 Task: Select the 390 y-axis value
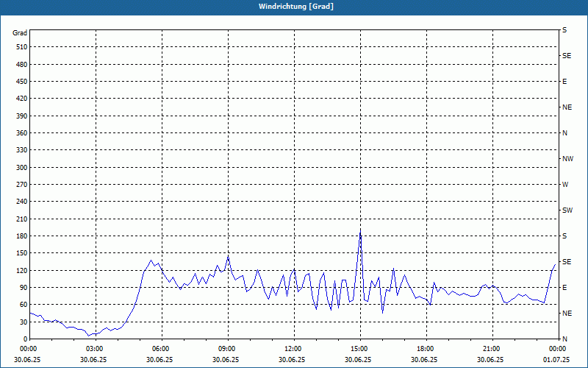pos(22,116)
